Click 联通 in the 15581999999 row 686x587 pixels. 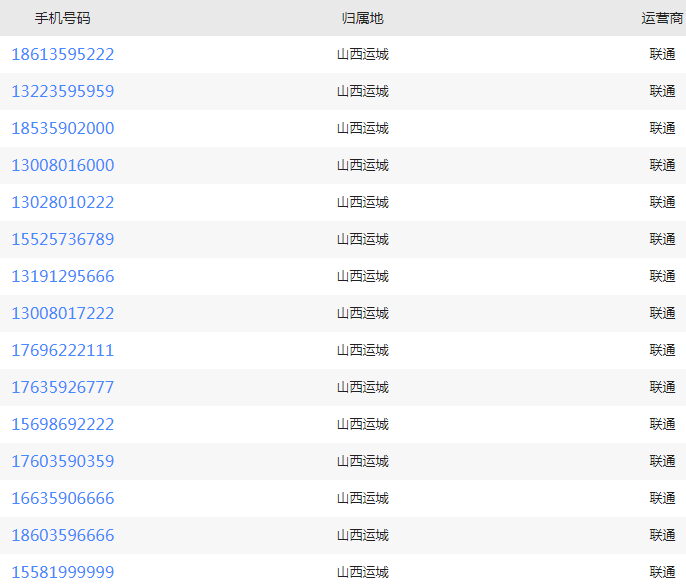662,572
